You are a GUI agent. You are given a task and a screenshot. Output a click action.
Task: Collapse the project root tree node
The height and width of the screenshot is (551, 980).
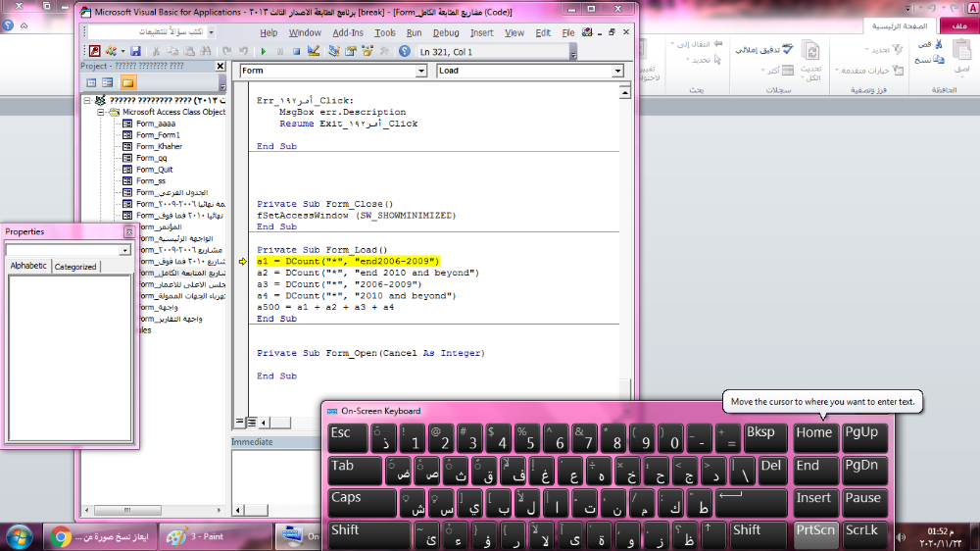tap(87, 100)
